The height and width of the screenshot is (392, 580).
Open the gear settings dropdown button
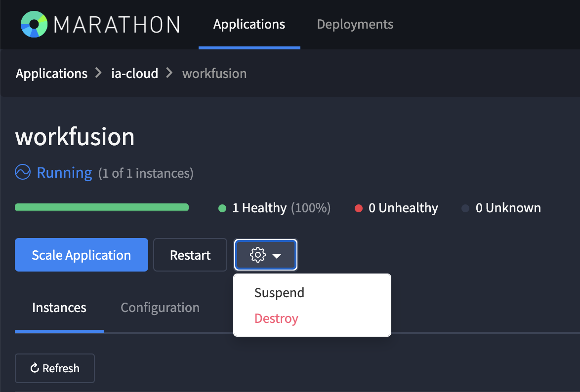[266, 255]
